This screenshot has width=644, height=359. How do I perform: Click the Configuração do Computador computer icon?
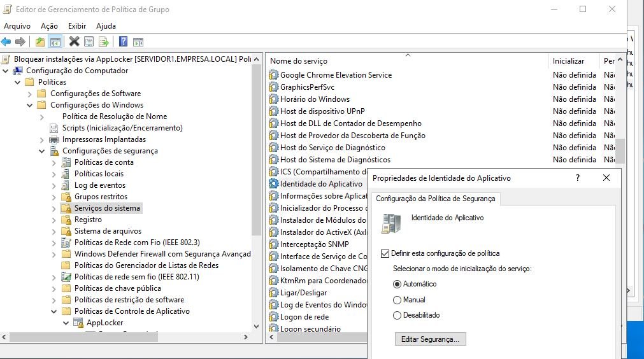[18, 71]
